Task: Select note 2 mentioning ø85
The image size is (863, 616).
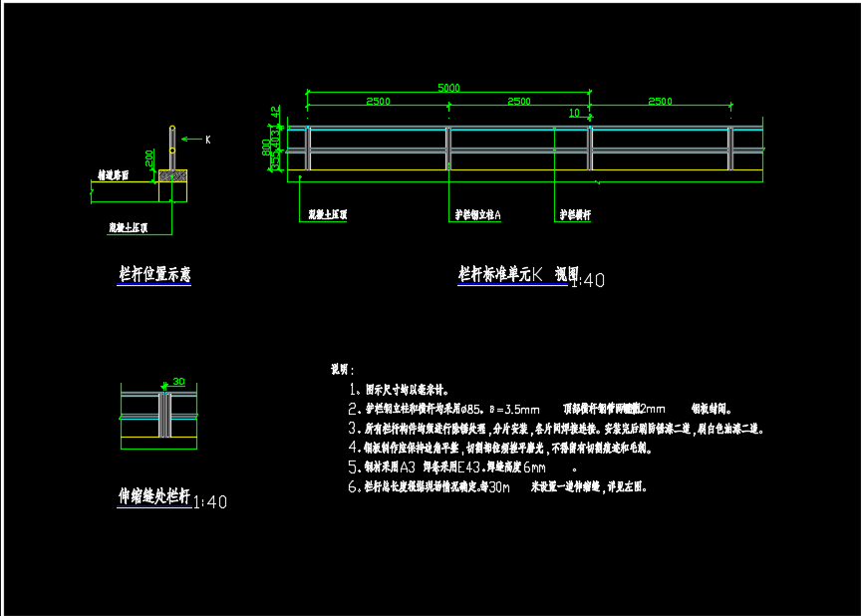Action: (x=541, y=409)
